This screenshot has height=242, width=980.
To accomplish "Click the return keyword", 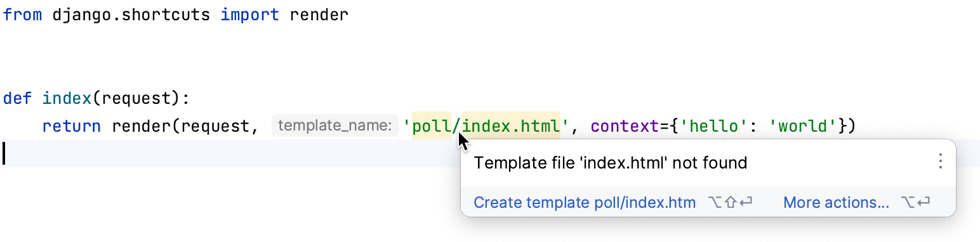I will [72, 126].
